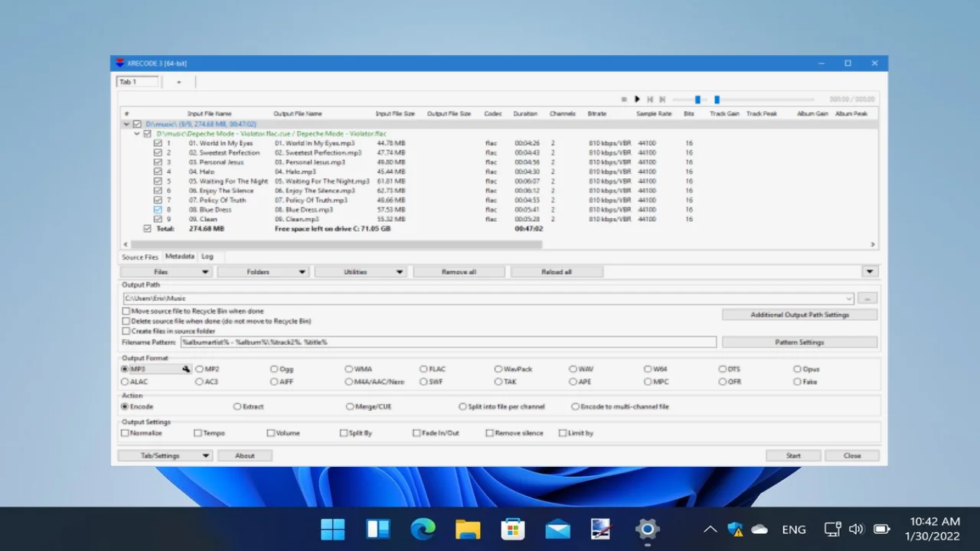980x551 pixels.
Task: Open the Utilities dropdown button
Action: pyautogui.click(x=361, y=272)
